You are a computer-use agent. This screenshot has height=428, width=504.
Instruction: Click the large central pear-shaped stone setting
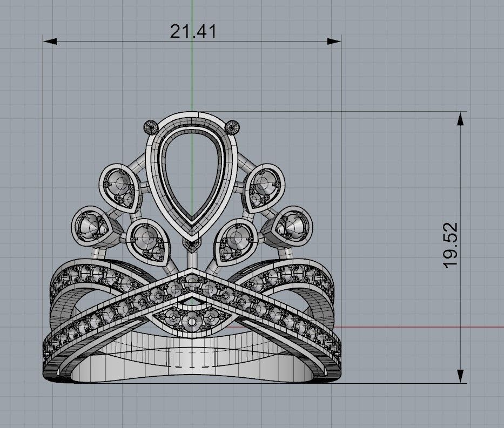(x=192, y=176)
